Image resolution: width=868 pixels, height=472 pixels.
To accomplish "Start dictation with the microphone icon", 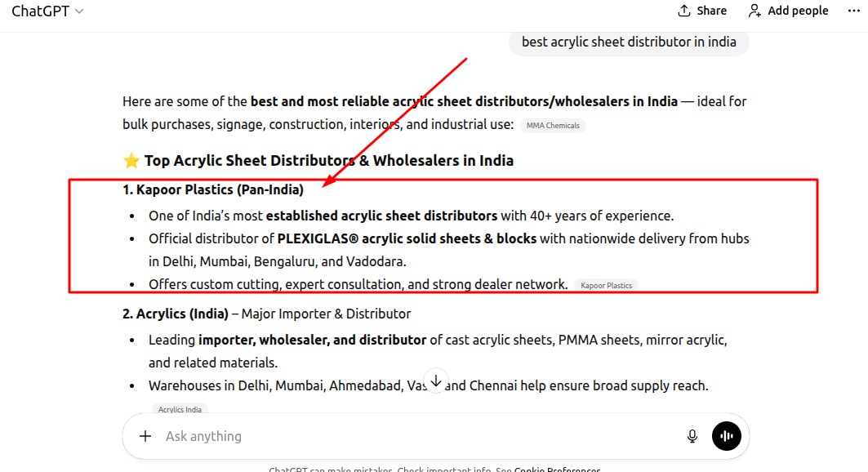I will (x=692, y=436).
